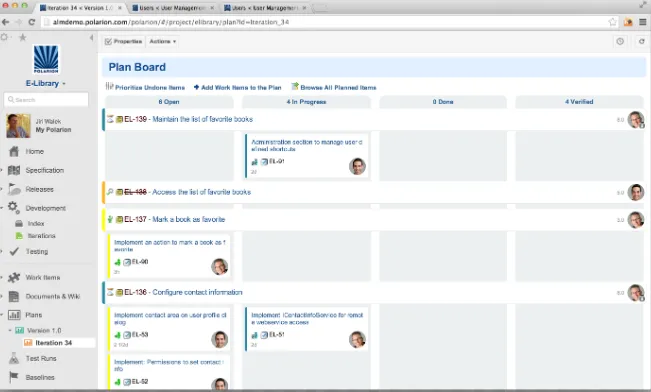This screenshot has height=392, width=651.
Task: Open the Work Items section
Action: [43, 277]
